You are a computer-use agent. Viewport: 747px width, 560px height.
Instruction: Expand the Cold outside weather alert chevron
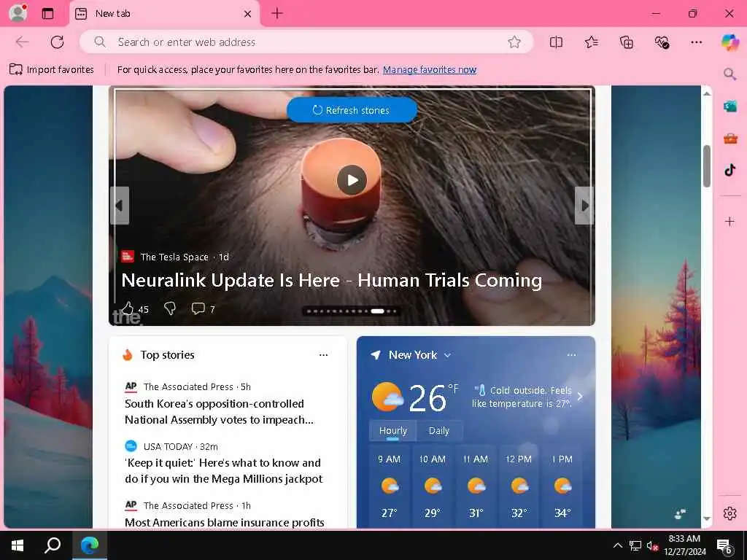[x=580, y=396]
